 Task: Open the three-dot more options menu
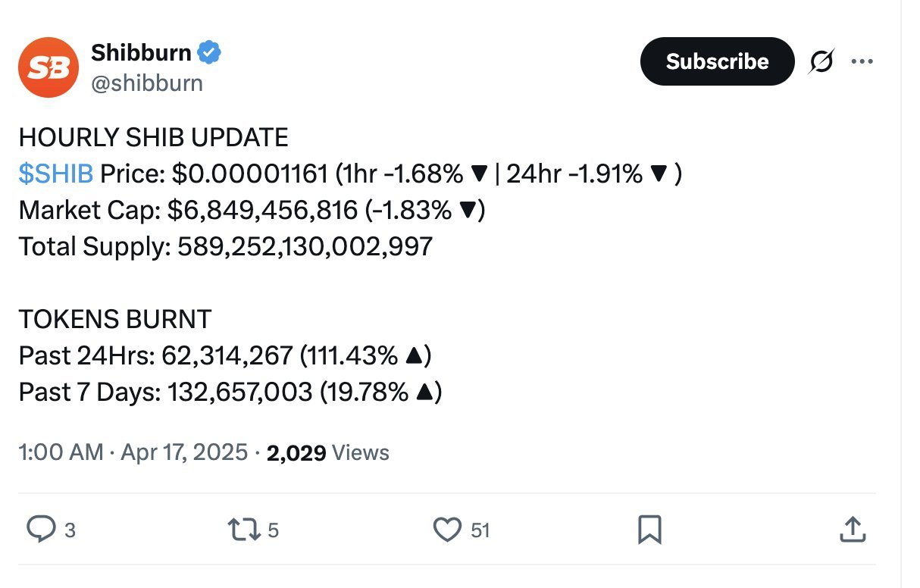862,61
